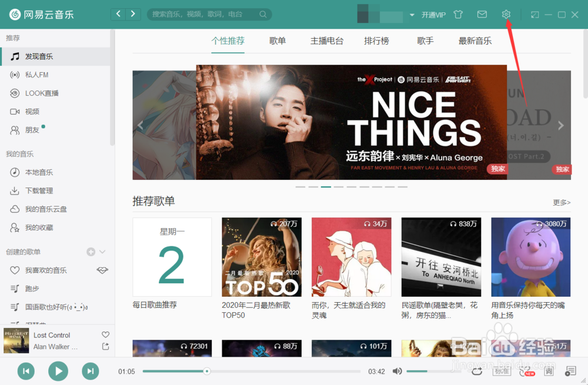Open 2020年二月最热新歌 TOP50 playlist cover
588x385 pixels.
point(262,257)
